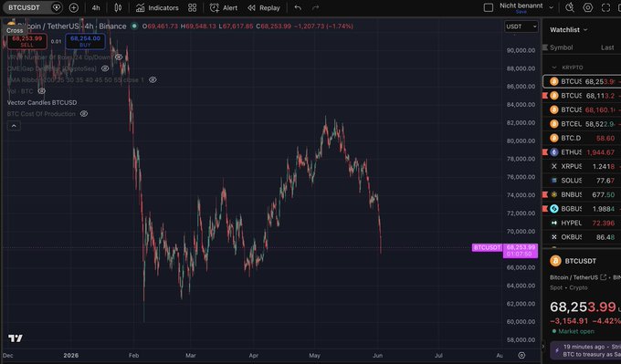Click the Cross tooltip label
Viewport: 621px width, 364px height.
(x=15, y=30)
